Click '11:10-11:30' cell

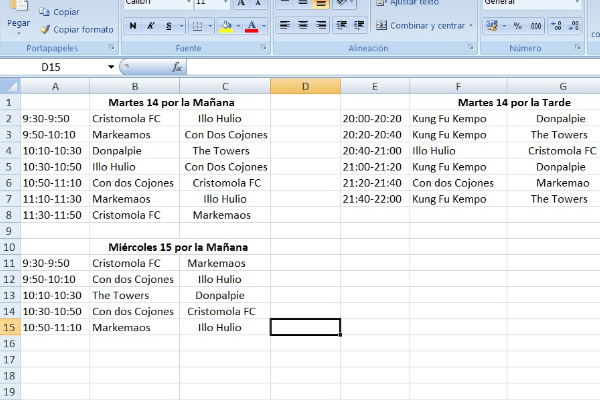pos(55,199)
